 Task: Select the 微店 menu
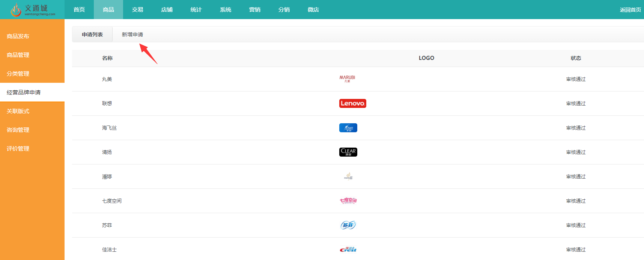[313, 10]
